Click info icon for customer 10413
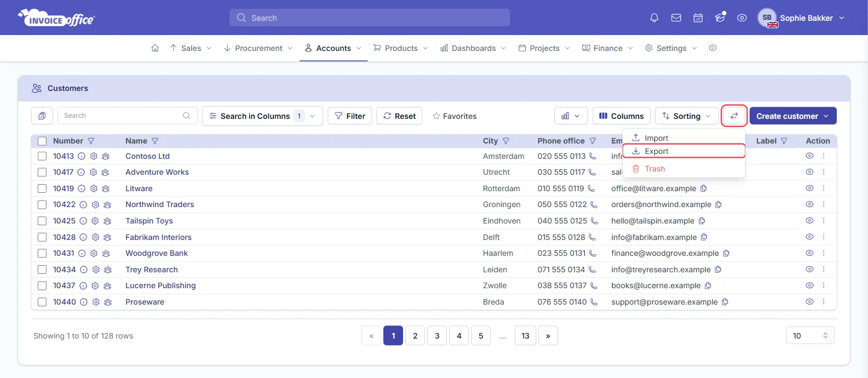868x378 pixels. (82, 156)
